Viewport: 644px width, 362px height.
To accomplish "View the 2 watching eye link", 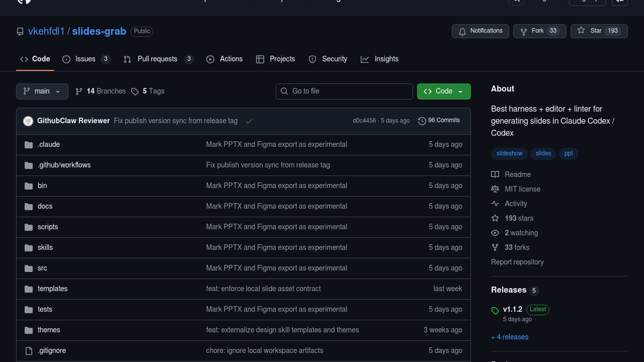I will pos(521,233).
